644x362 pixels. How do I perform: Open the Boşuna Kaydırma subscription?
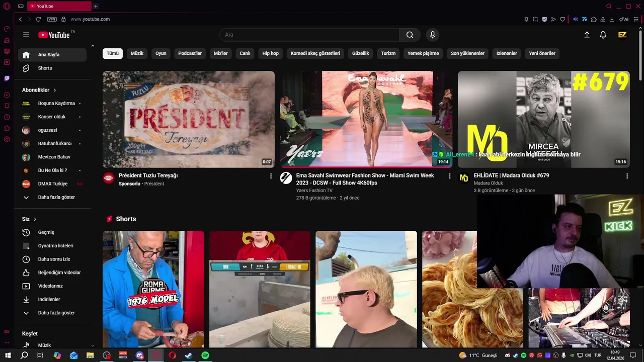[x=52, y=103]
